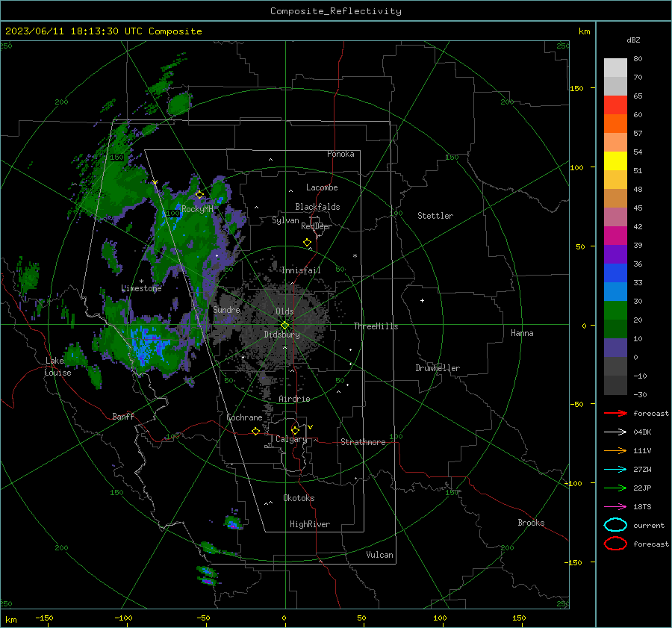Select the yellow diamond marker below Cochrane
Viewport: 672px width, 628px height.
click(255, 432)
